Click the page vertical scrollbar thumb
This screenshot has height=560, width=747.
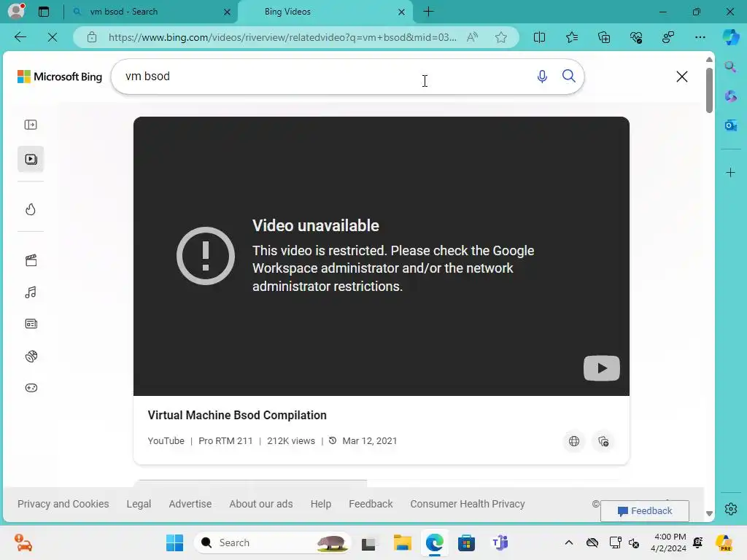point(709,90)
